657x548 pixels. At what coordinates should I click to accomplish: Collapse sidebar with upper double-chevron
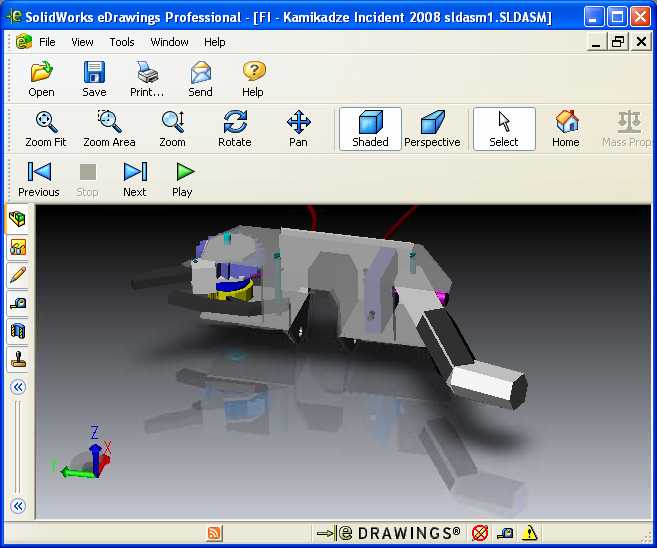tap(18, 387)
